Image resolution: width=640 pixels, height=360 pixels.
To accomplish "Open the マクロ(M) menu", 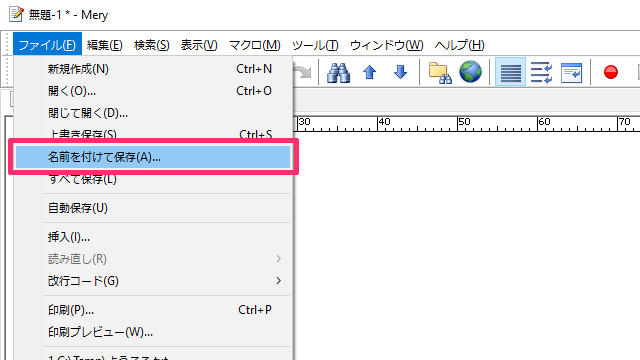I will tap(255, 44).
